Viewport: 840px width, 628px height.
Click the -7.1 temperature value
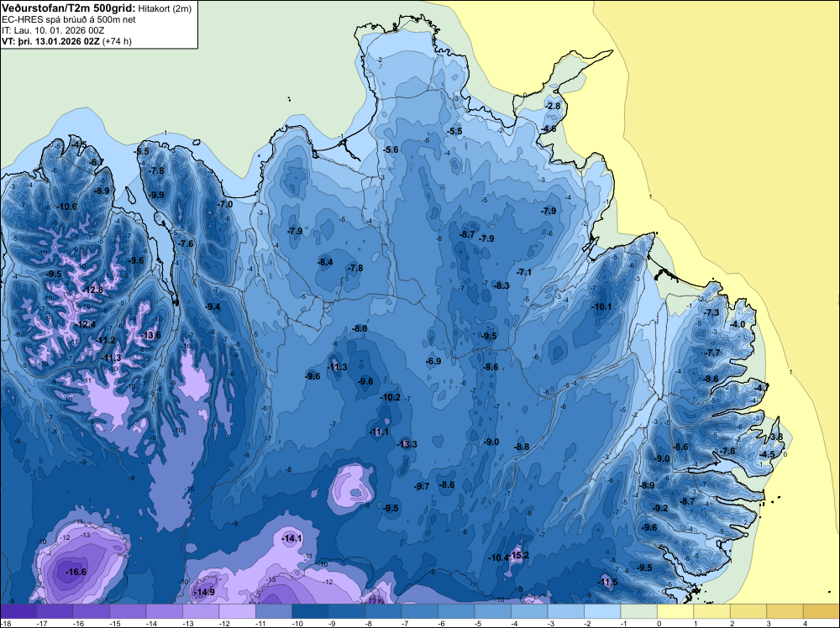(524, 272)
